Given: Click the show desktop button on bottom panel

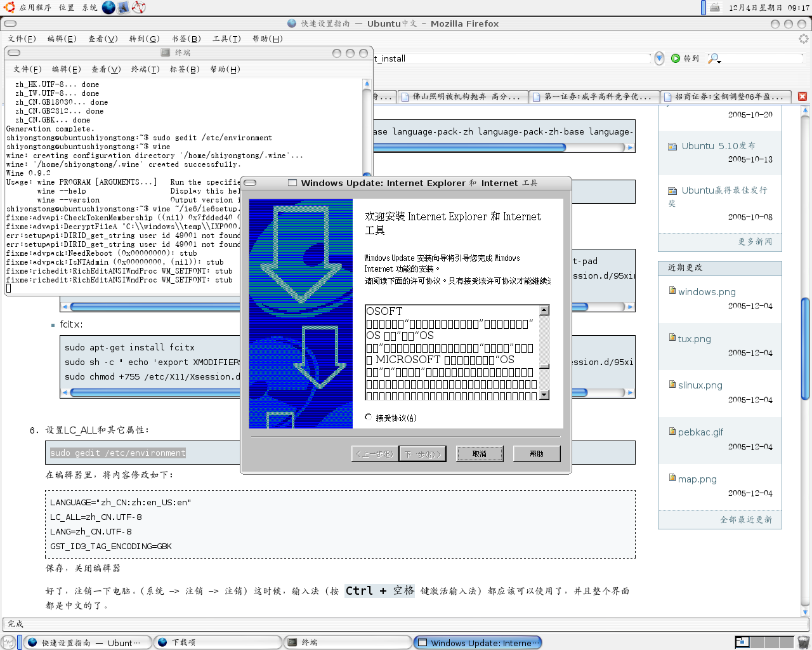Looking at the screenshot, I should point(8,642).
